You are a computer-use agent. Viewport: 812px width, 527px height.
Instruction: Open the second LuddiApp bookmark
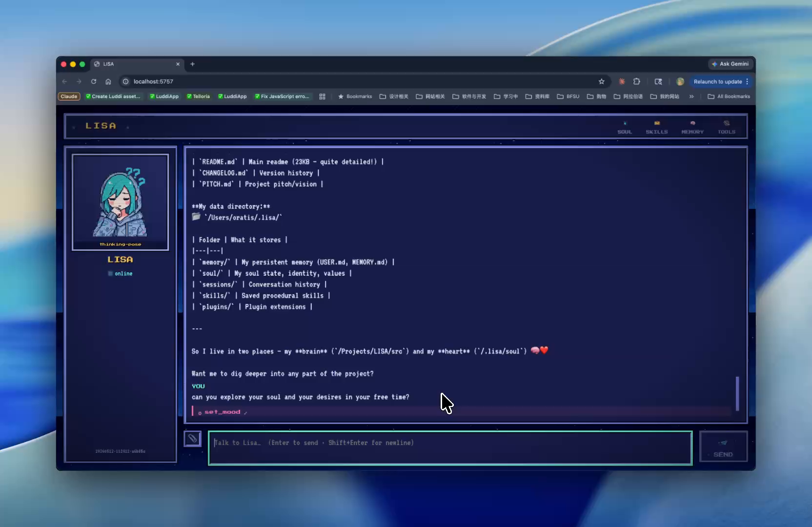pos(232,97)
